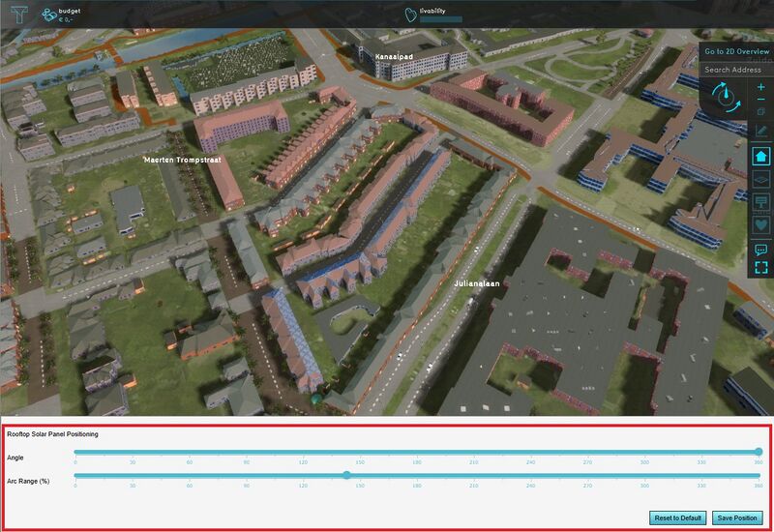
Task: Click the heart livability icon in sidebar
Action: [760, 225]
